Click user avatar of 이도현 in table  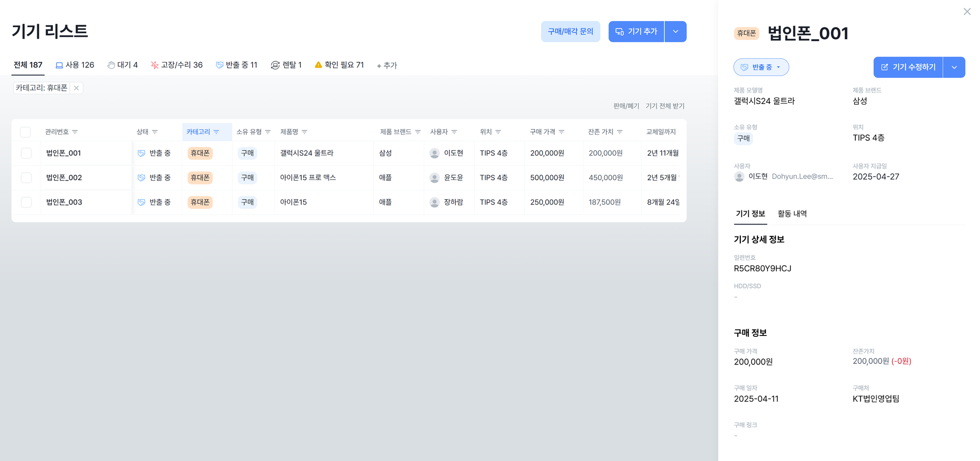[x=434, y=154]
